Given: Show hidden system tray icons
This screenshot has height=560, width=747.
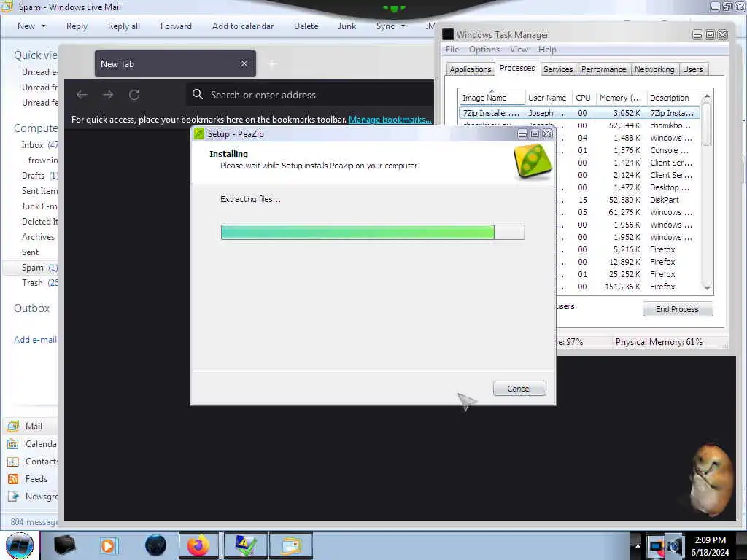Looking at the screenshot, I should (x=638, y=545).
